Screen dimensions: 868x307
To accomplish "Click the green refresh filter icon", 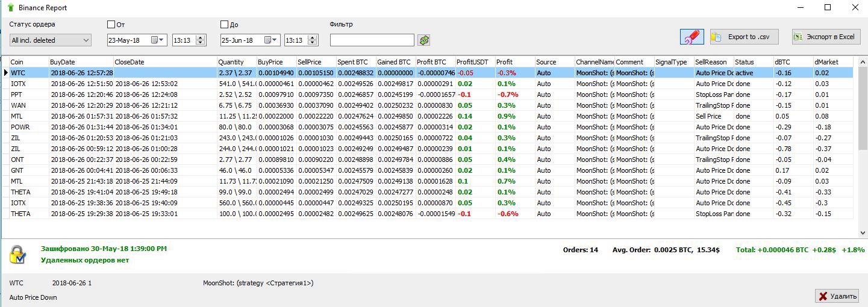I will (425, 40).
